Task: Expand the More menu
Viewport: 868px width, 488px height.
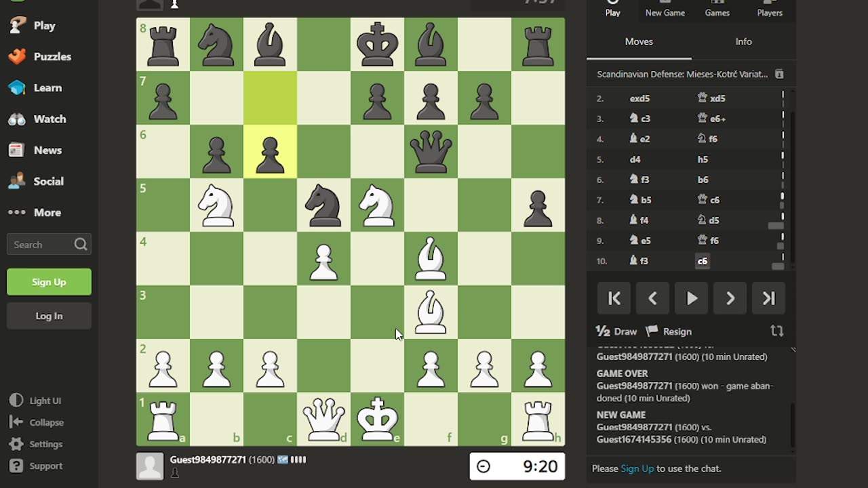Action: tap(34, 212)
